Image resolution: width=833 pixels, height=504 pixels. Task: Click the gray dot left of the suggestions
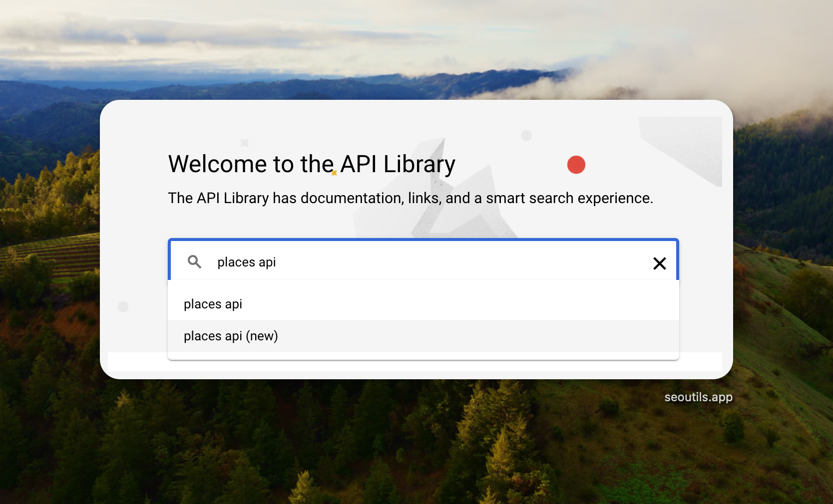(123, 306)
